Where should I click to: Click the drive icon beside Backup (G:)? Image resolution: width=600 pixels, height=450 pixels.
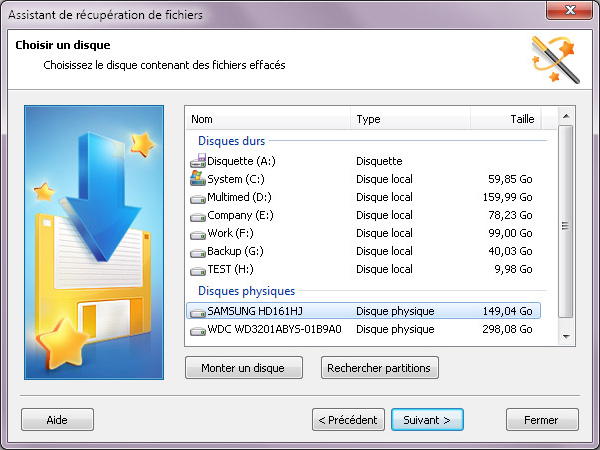[198, 253]
